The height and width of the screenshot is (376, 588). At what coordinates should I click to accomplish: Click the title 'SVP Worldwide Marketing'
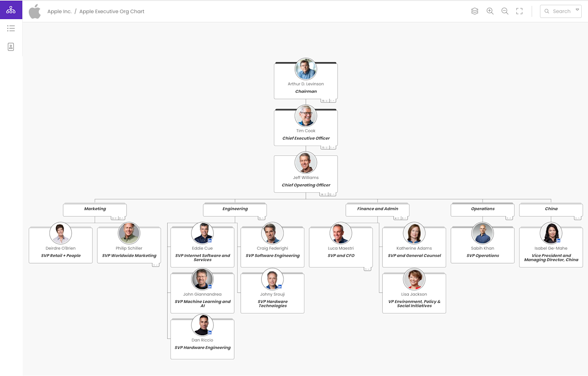[x=129, y=255]
